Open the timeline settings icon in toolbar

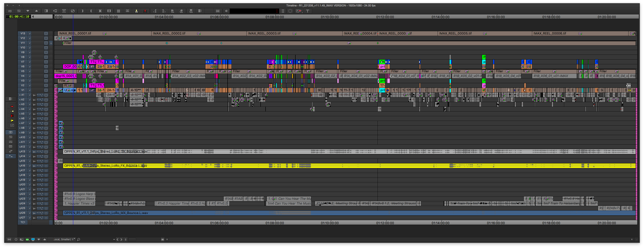[10, 11]
